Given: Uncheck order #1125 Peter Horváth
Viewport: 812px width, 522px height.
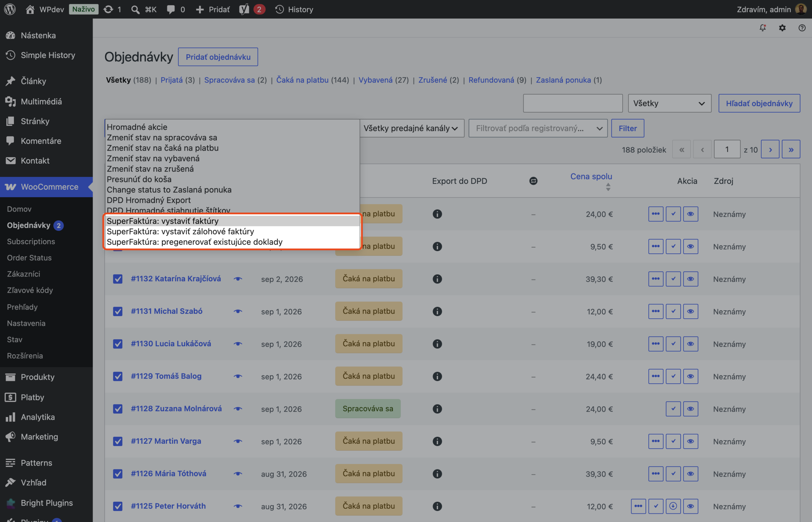Looking at the screenshot, I should click(x=118, y=506).
